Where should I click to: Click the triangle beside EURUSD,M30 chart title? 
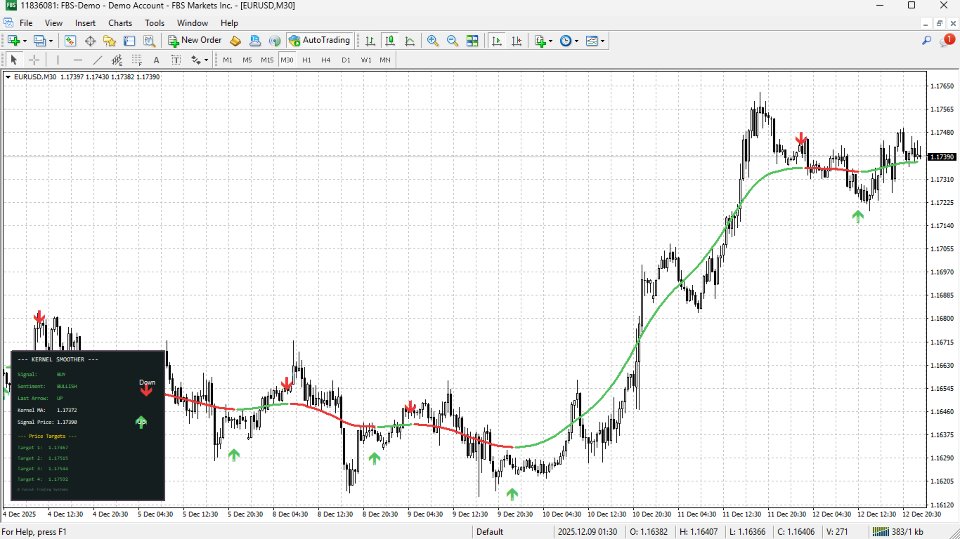pos(8,77)
